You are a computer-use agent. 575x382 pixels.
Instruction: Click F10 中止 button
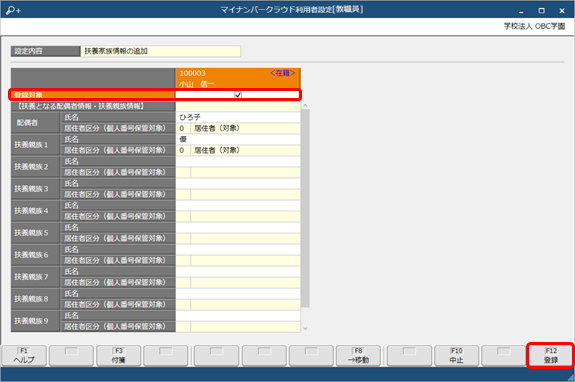(x=457, y=356)
